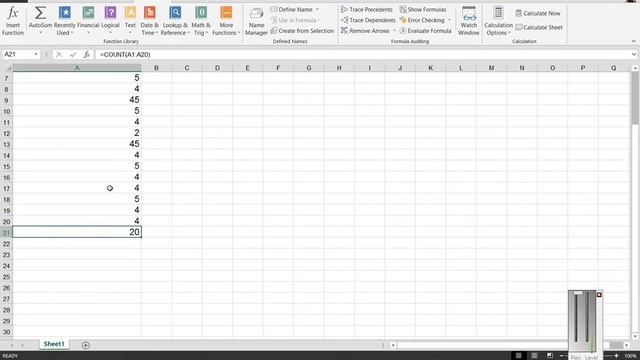Click Trace Precedents
640x360 pixels.
[x=367, y=9]
